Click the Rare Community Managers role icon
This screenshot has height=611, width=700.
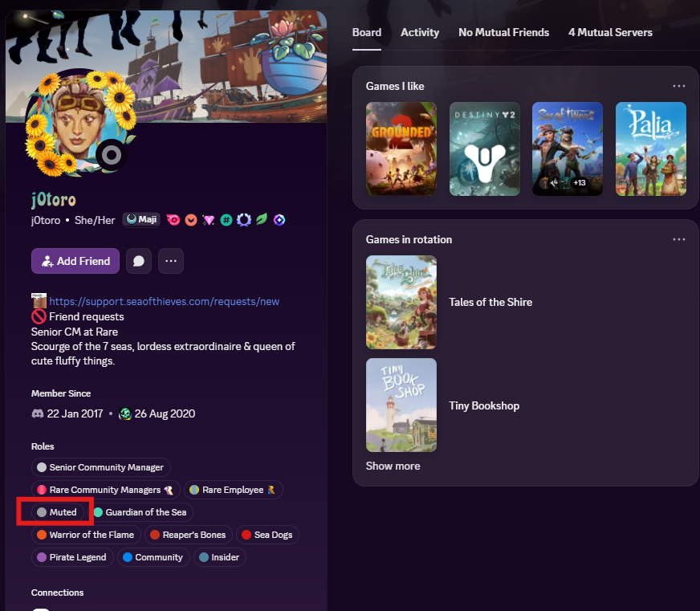(x=169, y=490)
